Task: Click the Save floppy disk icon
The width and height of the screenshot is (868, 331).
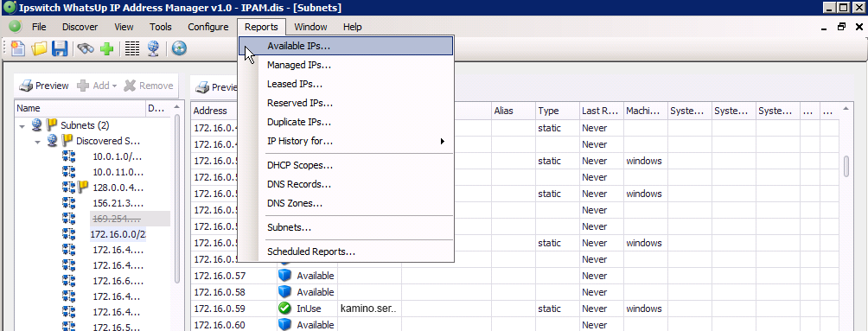Action: tap(60, 48)
